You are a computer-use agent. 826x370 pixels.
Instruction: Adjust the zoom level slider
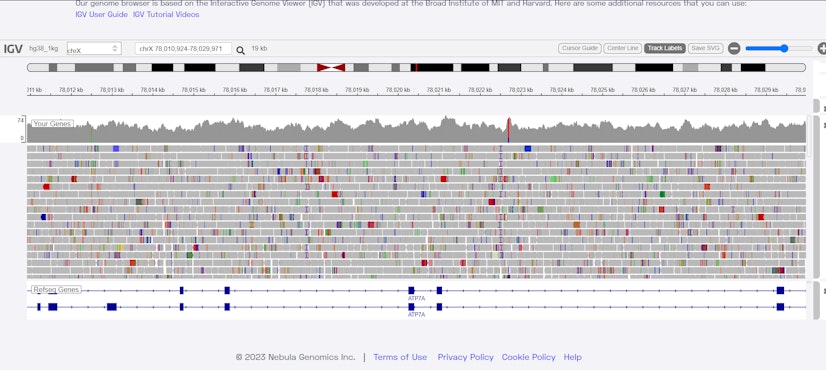coord(779,48)
